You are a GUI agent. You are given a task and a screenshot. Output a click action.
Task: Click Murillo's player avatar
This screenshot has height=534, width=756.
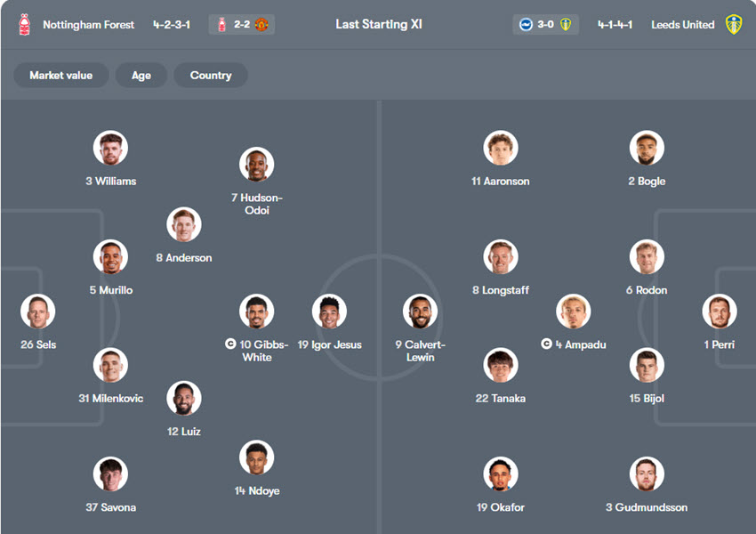[110, 256]
